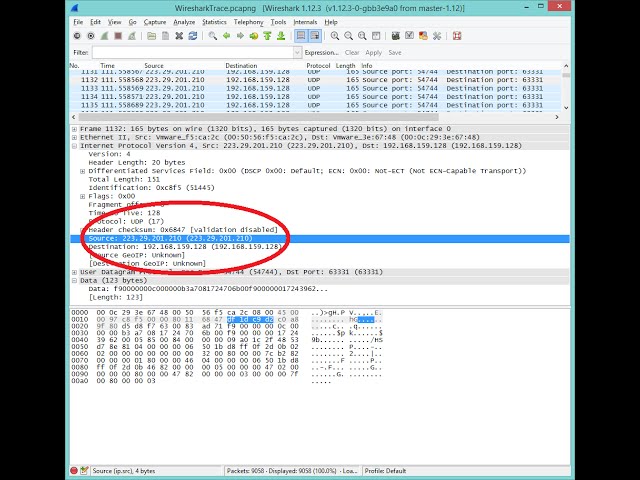Expand User Datagram Protocol node
Image resolution: width=640 pixels, height=480 pixels.
[x=74, y=272]
